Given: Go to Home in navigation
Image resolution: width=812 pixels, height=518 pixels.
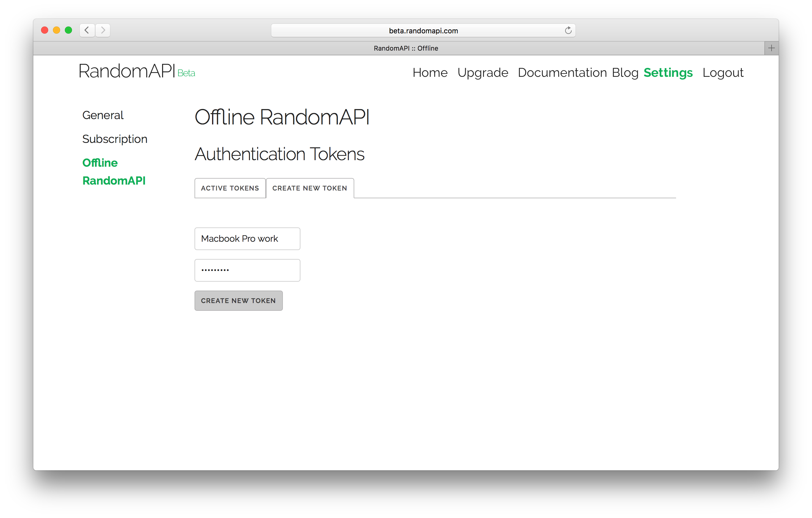Looking at the screenshot, I should [x=430, y=73].
